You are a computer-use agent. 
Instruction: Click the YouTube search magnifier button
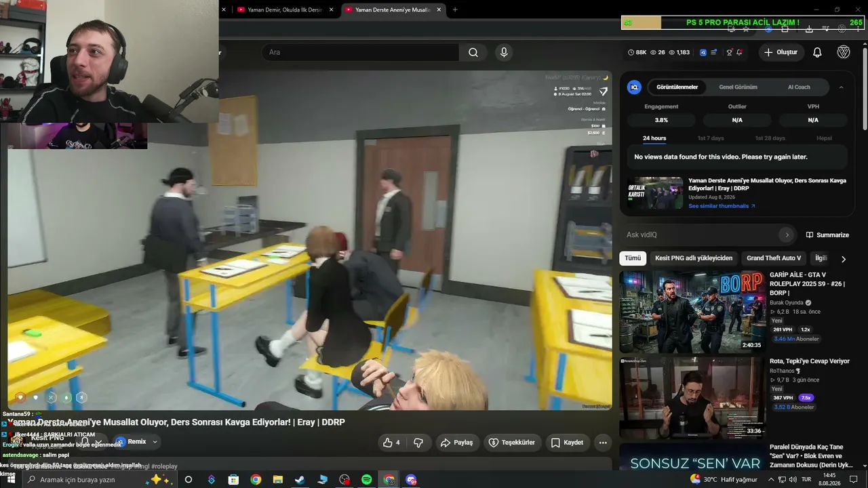473,52
